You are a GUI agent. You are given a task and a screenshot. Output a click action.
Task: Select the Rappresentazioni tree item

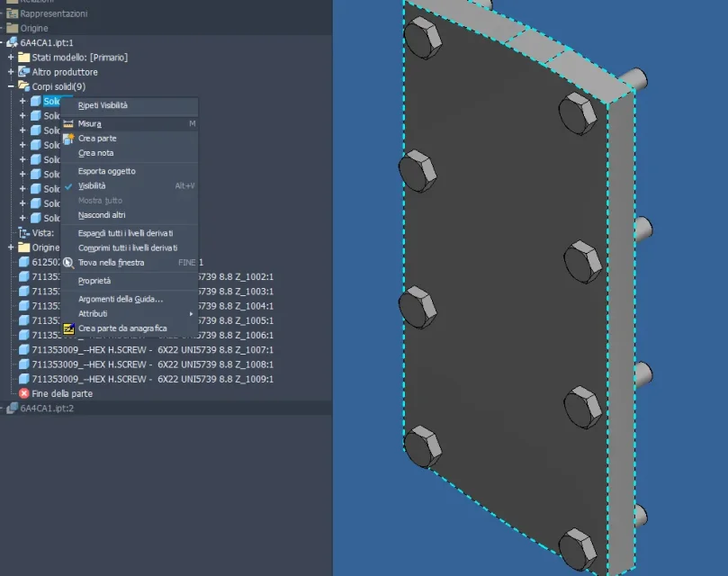54,13
